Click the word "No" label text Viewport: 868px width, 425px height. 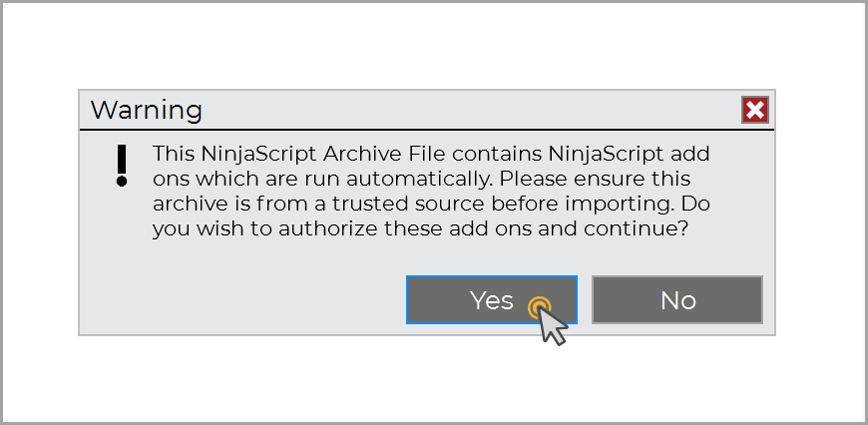click(677, 300)
